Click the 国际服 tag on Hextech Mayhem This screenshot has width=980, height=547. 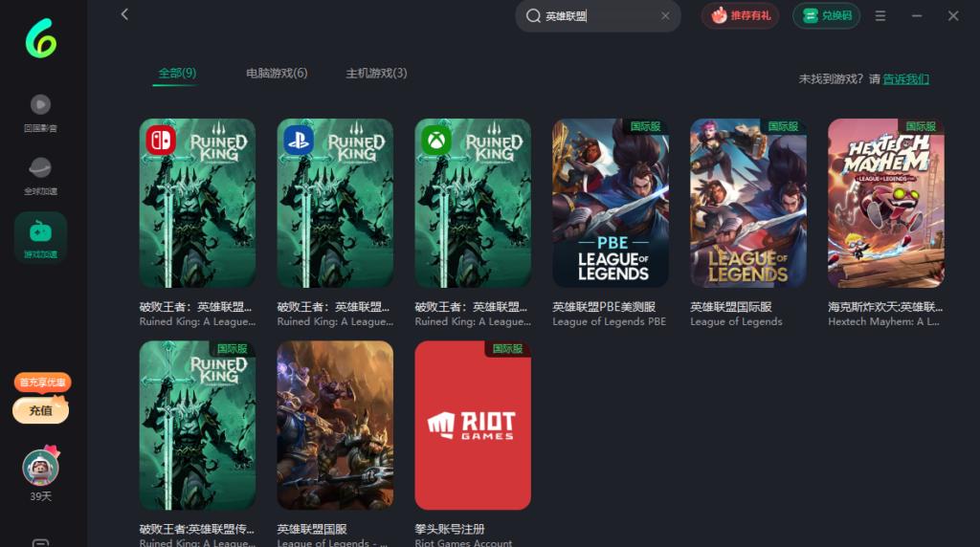tap(921, 126)
